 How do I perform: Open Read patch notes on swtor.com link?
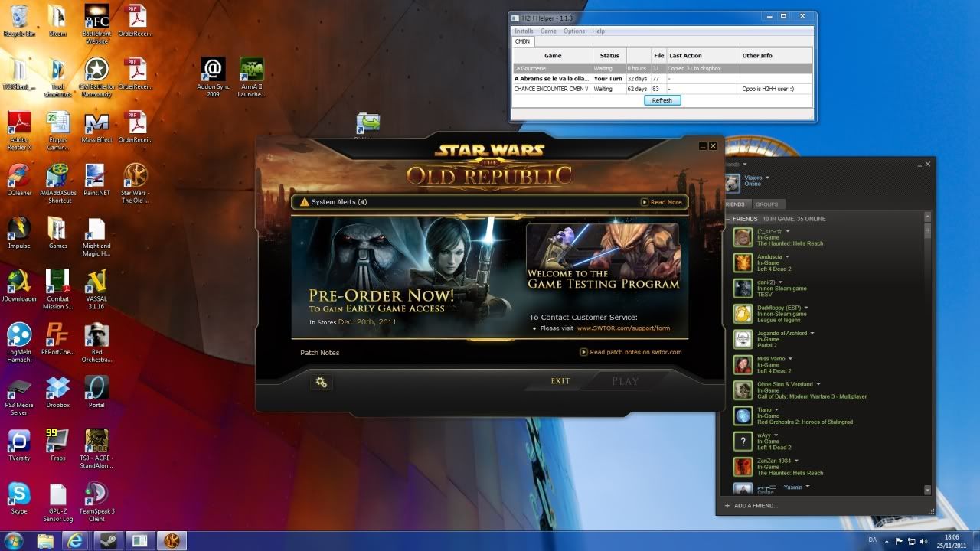(630, 352)
